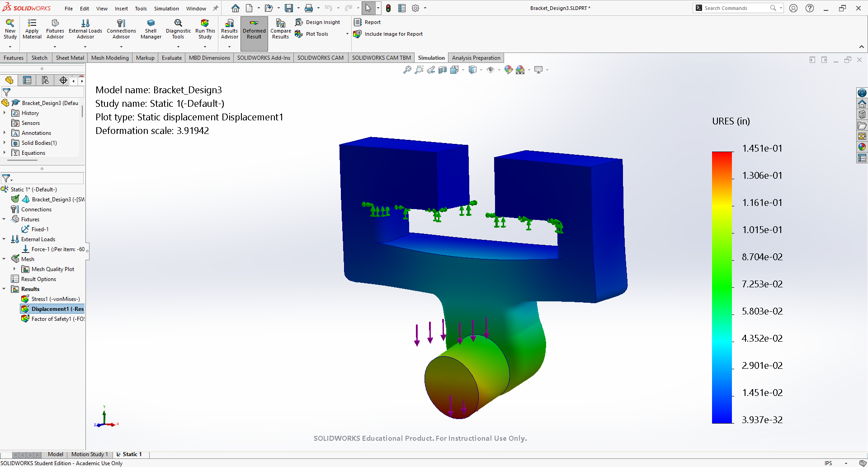868x467 pixels.
Task: Click the Appearances color ball in task pane
Action: click(x=862, y=147)
